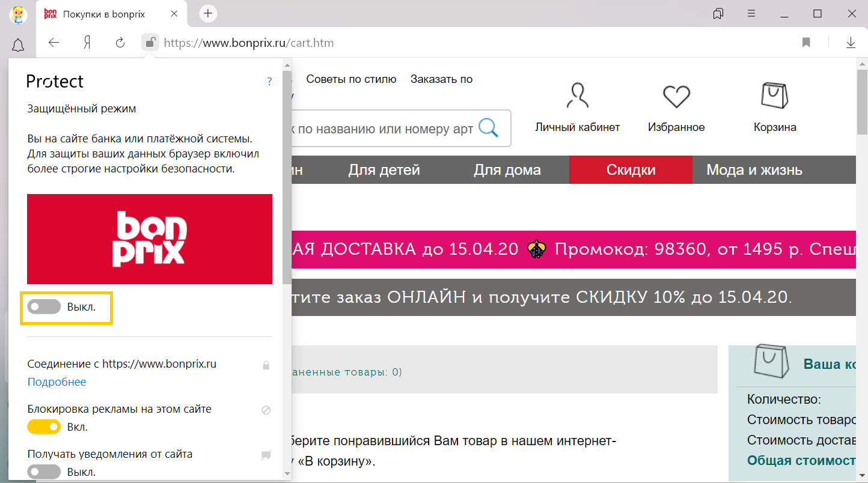Bookmark this page using the bookmark icon
Image resolution: width=868 pixels, height=483 pixels.
tap(806, 43)
